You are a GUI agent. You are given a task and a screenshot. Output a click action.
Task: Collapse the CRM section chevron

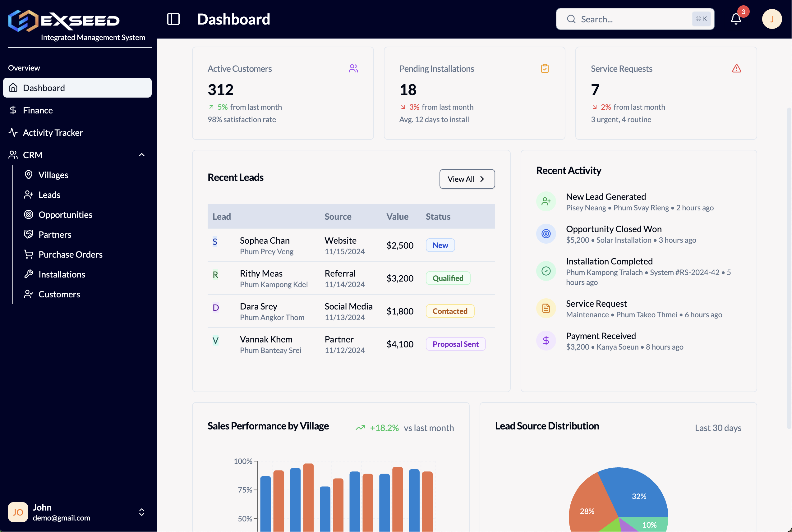pyautogui.click(x=142, y=155)
